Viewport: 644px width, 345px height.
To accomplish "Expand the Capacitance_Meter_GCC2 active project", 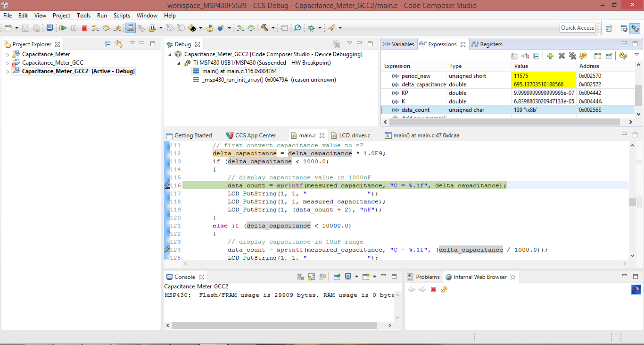I will (x=8, y=72).
